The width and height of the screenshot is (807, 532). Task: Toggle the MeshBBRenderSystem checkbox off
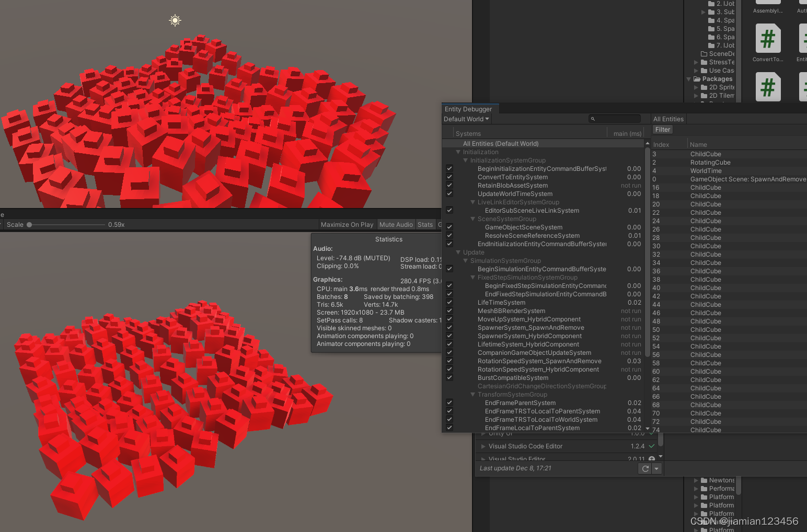(x=449, y=310)
